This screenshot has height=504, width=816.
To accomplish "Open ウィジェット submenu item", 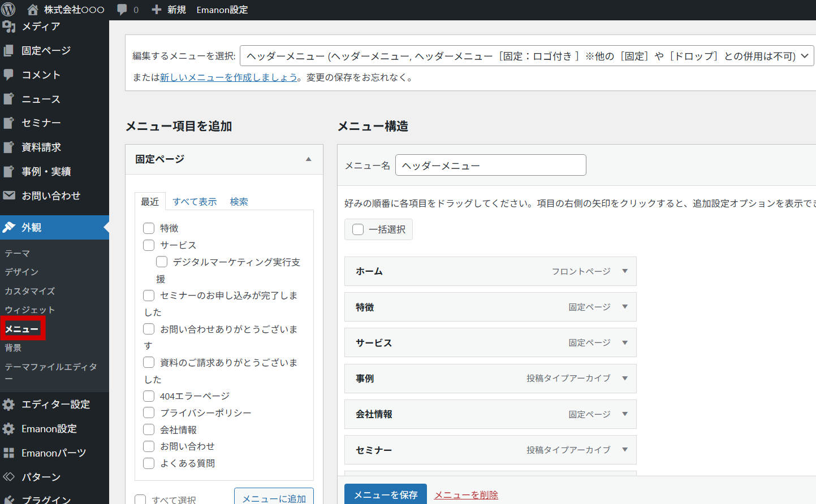I will tap(30, 310).
